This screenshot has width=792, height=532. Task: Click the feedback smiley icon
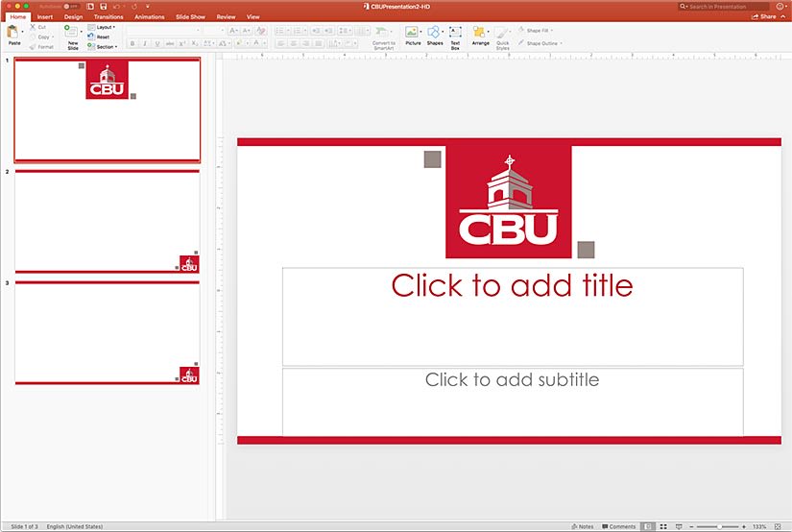[780, 6]
